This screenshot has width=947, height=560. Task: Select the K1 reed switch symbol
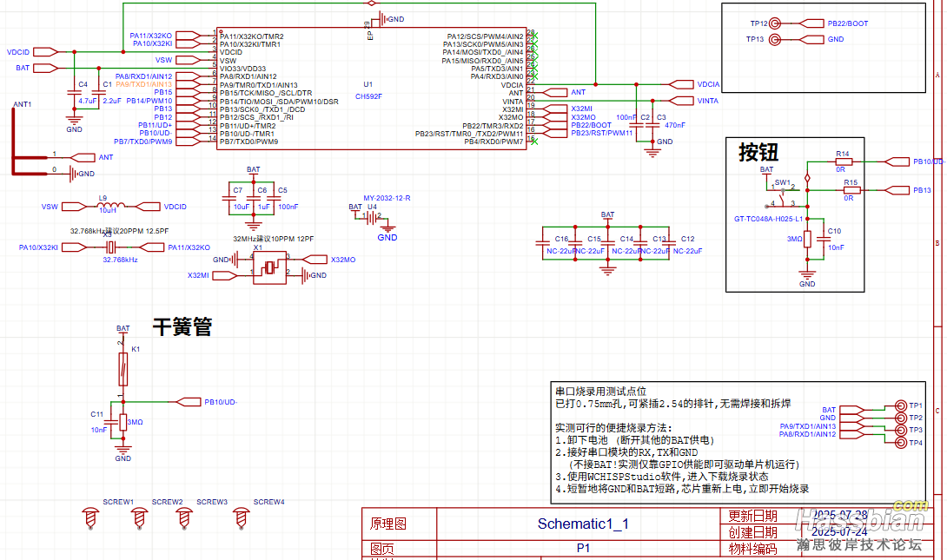click(x=123, y=369)
